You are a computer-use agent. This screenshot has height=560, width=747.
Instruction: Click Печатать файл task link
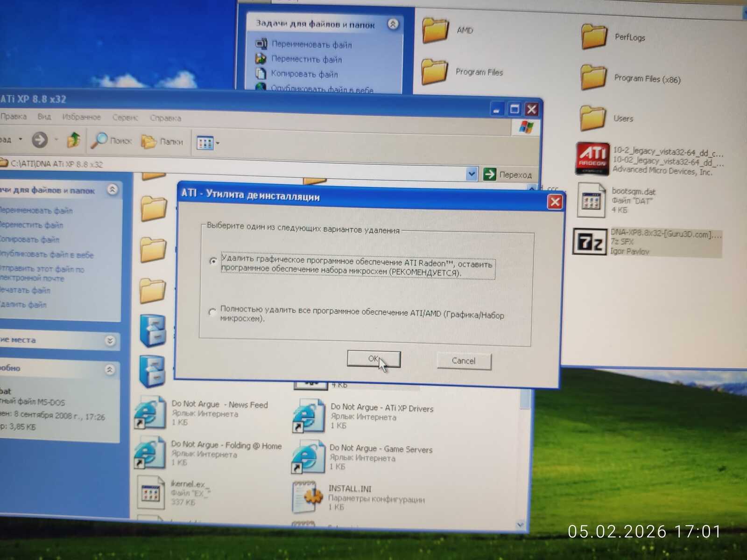[25, 290]
